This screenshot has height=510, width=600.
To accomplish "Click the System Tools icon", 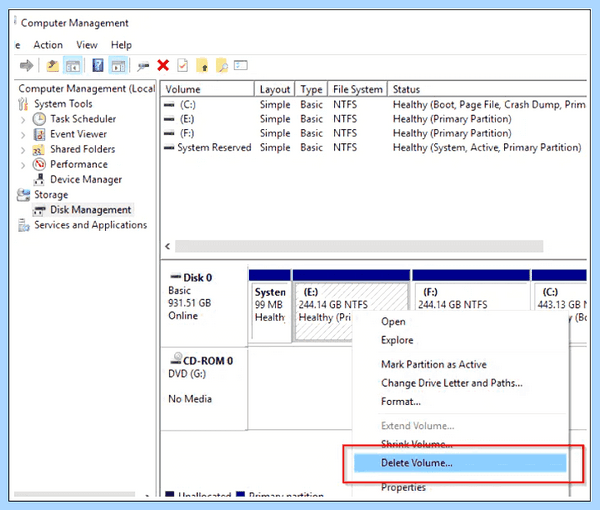I will (23, 104).
